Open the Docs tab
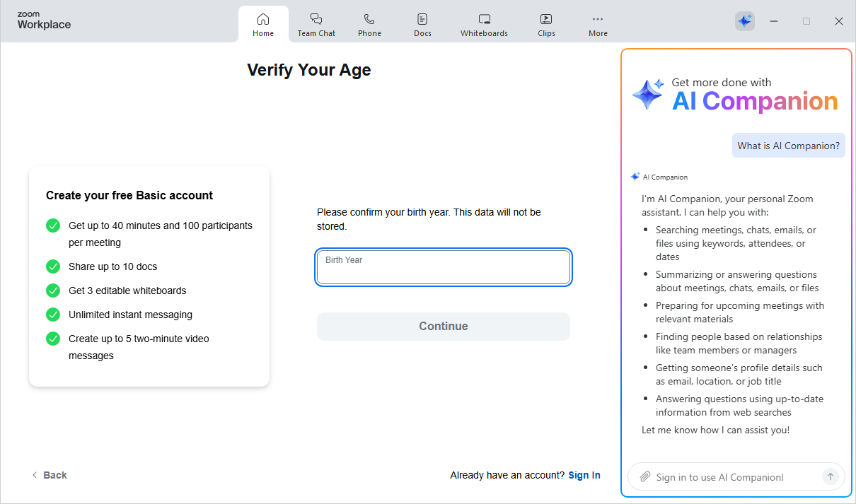The width and height of the screenshot is (856, 504). [x=422, y=25]
